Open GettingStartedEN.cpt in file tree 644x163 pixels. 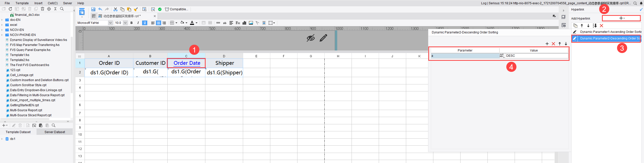coord(24,105)
